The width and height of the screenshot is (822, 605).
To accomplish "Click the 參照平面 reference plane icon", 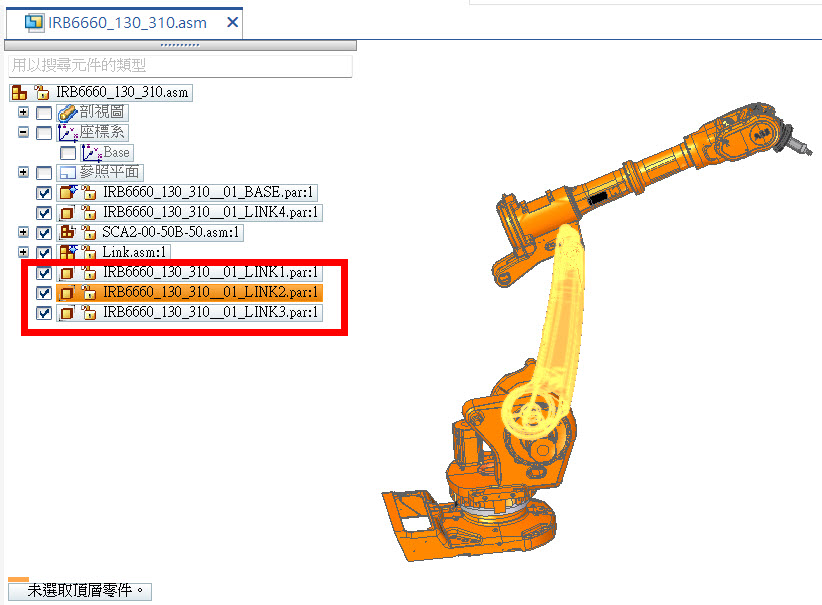I will pos(68,172).
